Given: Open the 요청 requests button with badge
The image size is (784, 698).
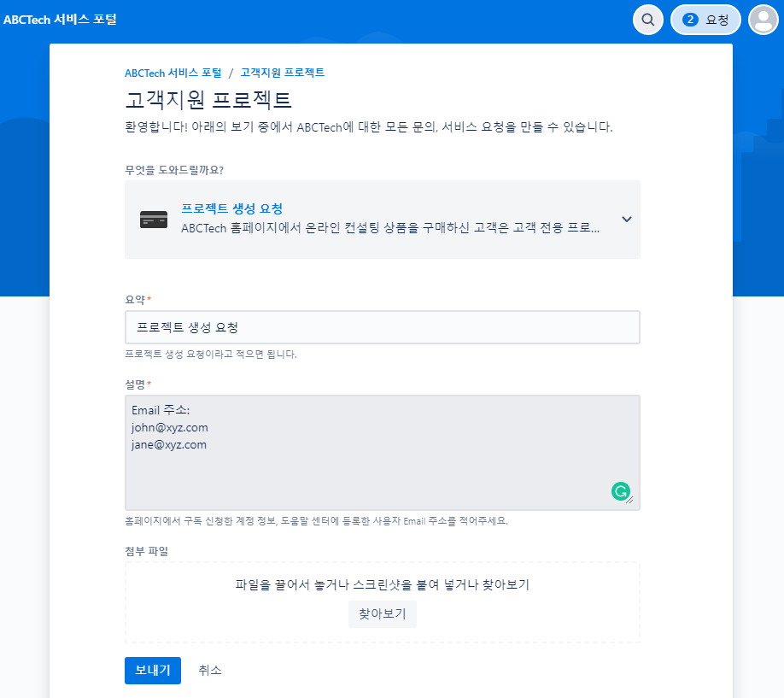Looking at the screenshot, I should tap(705, 20).
